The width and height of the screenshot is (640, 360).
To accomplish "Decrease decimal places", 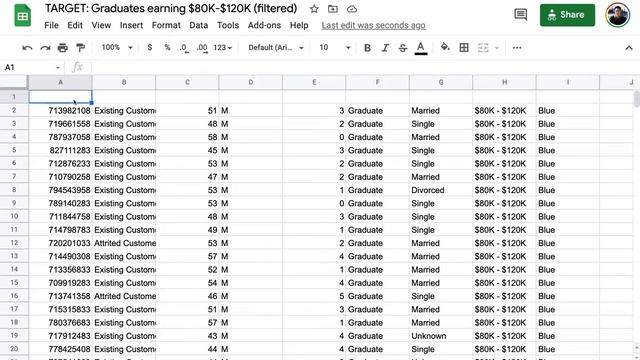I will pyautogui.click(x=184, y=48).
